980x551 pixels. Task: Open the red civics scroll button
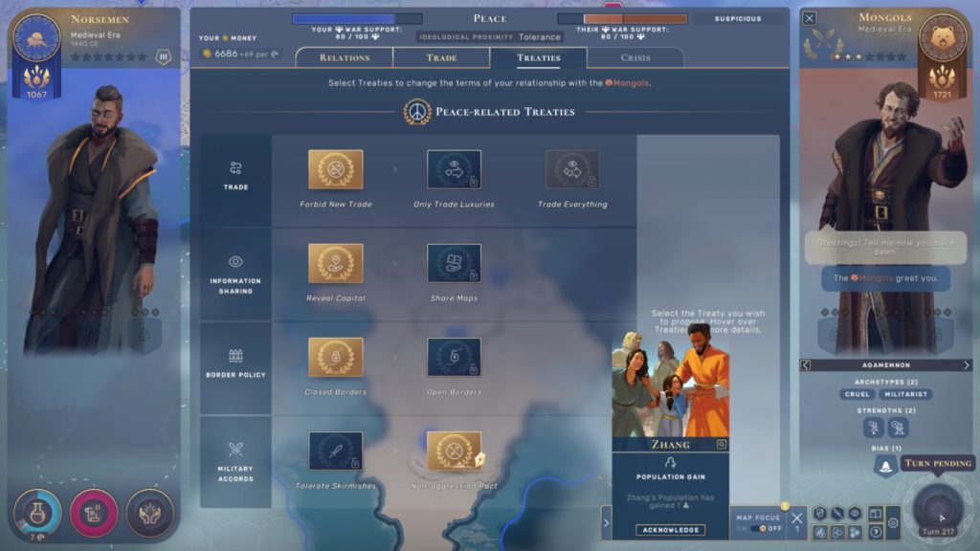pyautogui.click(x=94, y=513)
